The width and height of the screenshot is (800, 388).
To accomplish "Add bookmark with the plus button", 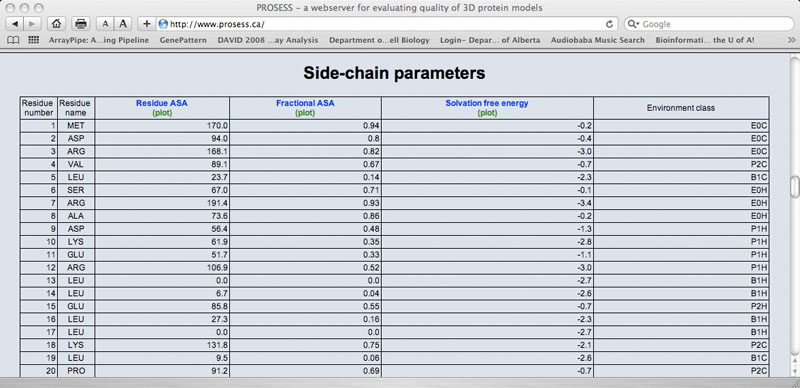I will [x=146, y=23].
